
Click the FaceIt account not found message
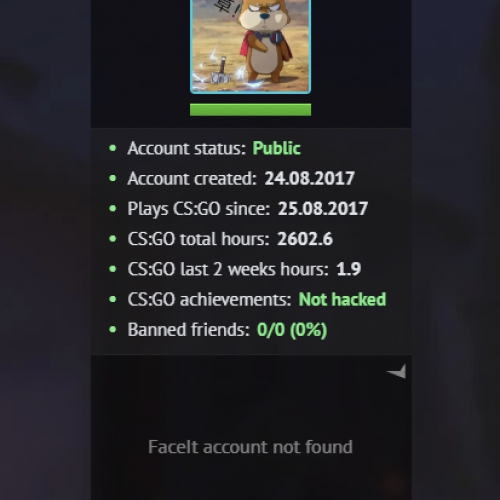coord(250,447)
